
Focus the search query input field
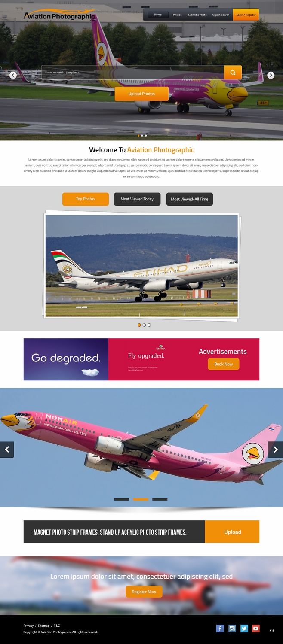tap(132, 73)
